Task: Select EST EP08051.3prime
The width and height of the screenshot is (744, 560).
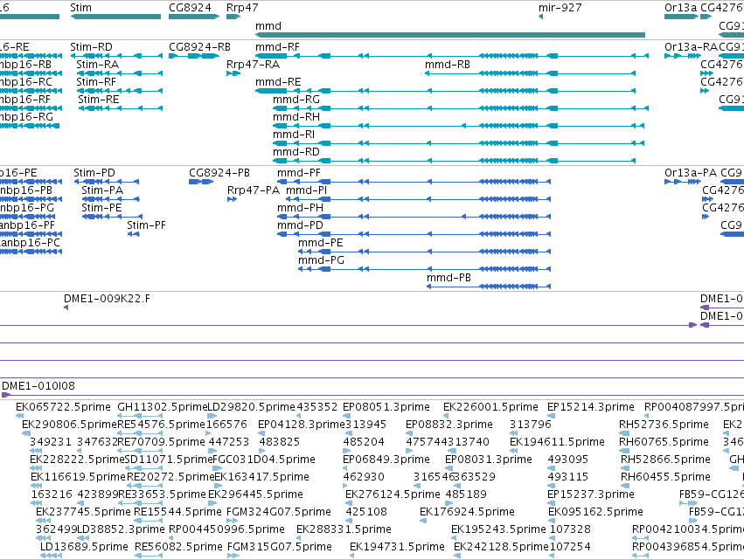Action: tap(386, 407)
